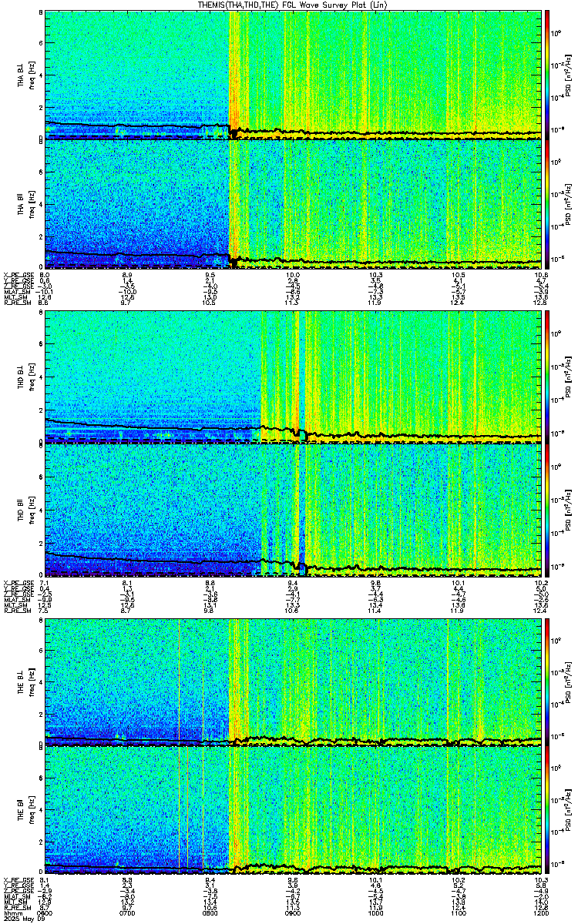Click the PSD color bar beside THA B-perpendicular

[x=548, y=75]
